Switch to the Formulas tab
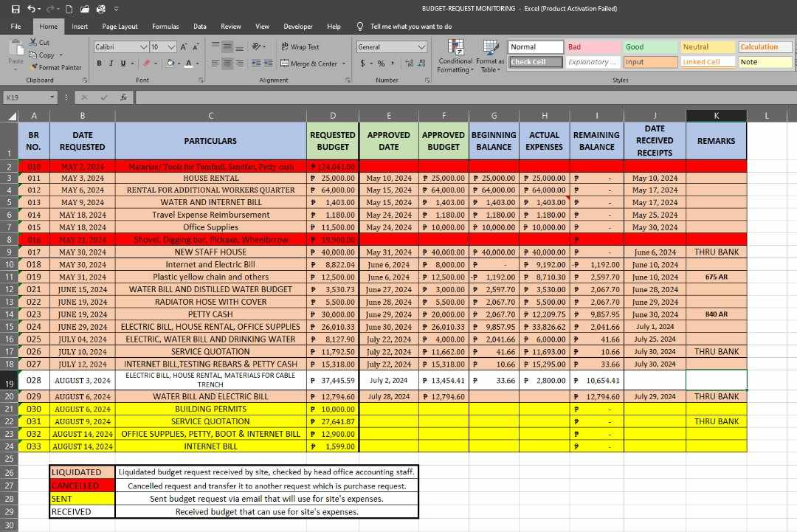 tap(166, 27)
